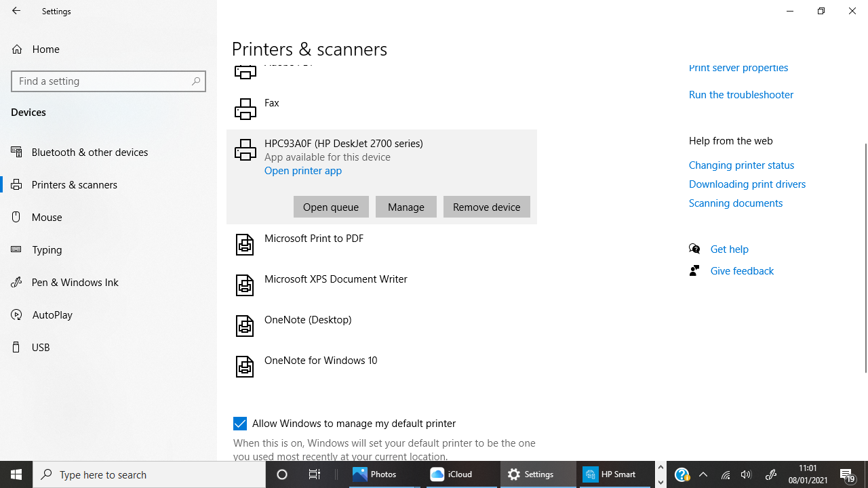Image resolution: width=868 pixels, height=488 pixels.
Task: Open the printer app link
Action: pyautogui.click(x=303, y=171)
